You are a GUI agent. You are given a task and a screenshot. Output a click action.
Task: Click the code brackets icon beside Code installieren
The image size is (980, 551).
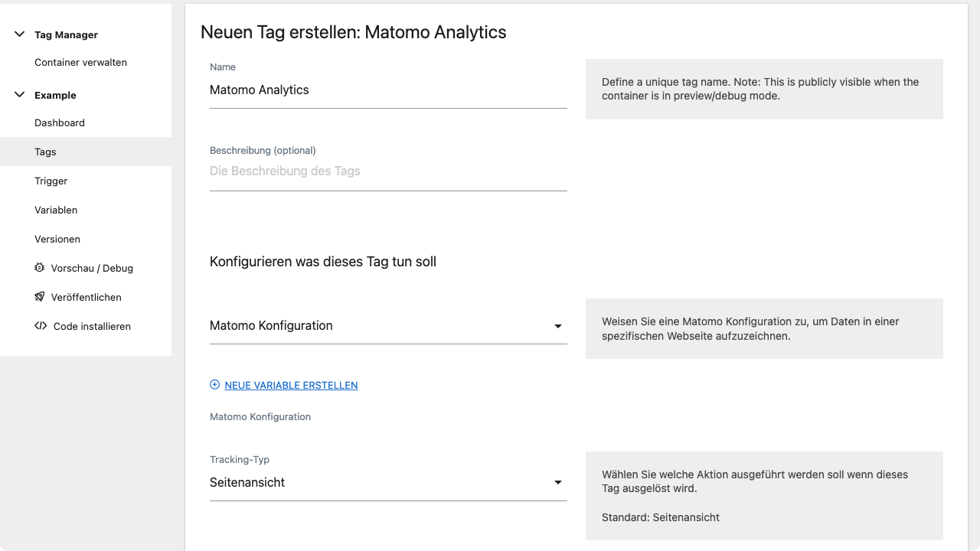(41, 326)
